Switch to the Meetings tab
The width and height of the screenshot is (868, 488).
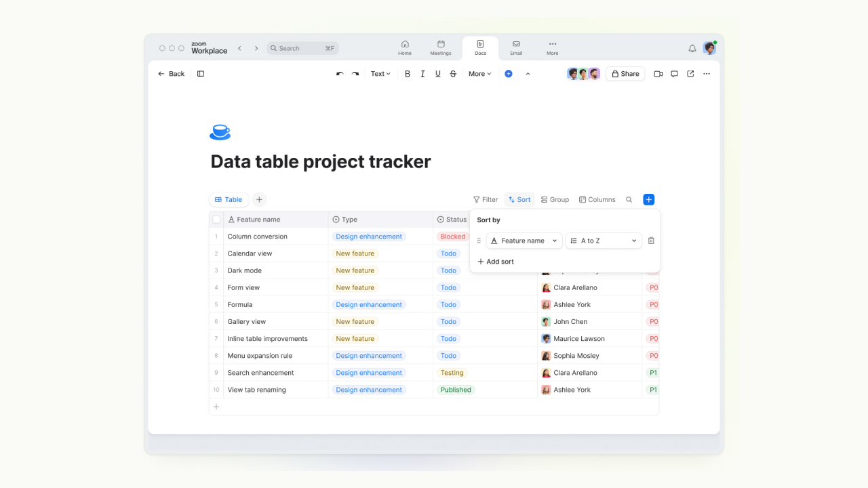click(x=441, y=47)
